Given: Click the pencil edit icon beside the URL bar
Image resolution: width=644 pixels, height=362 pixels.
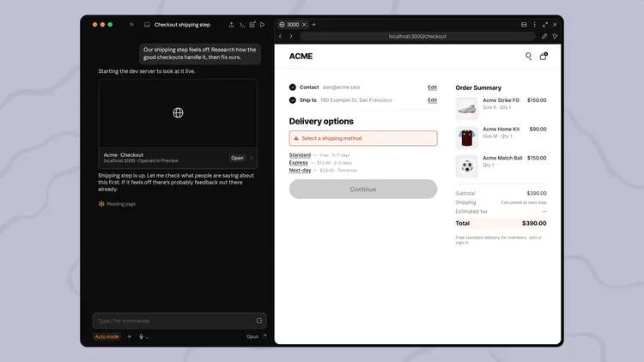Looking at the screenshot, I should (544, 37).
